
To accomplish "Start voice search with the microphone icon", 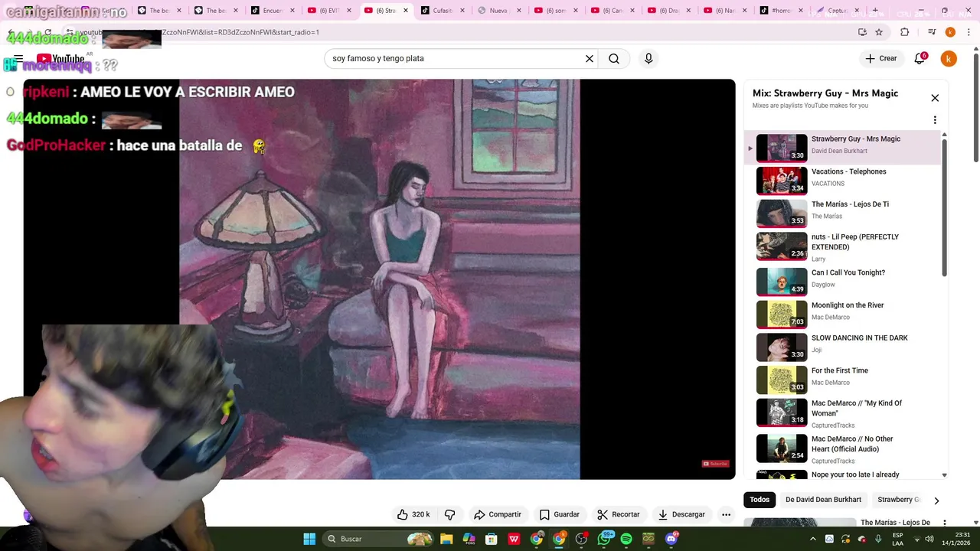I will 648,58.
